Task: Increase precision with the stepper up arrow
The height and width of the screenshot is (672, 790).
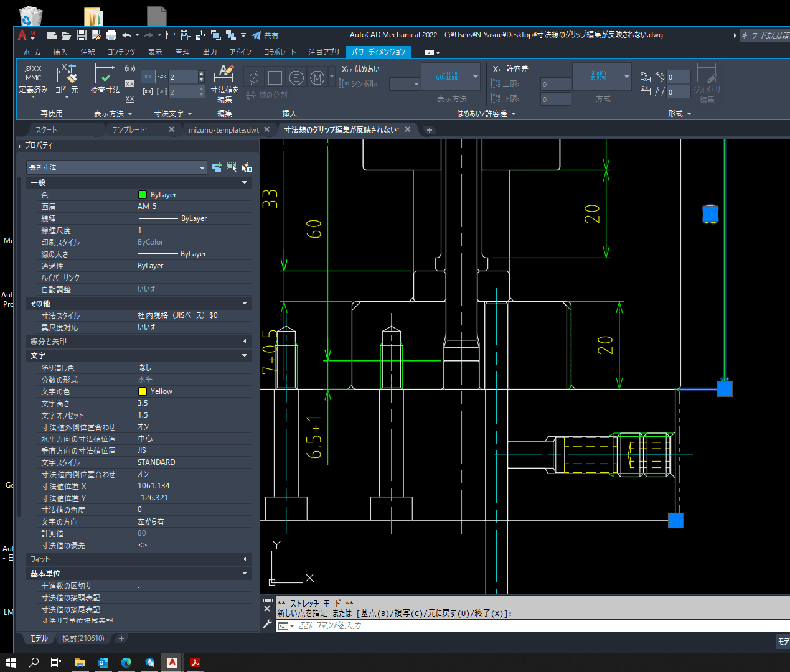Action: click(201, 73)
